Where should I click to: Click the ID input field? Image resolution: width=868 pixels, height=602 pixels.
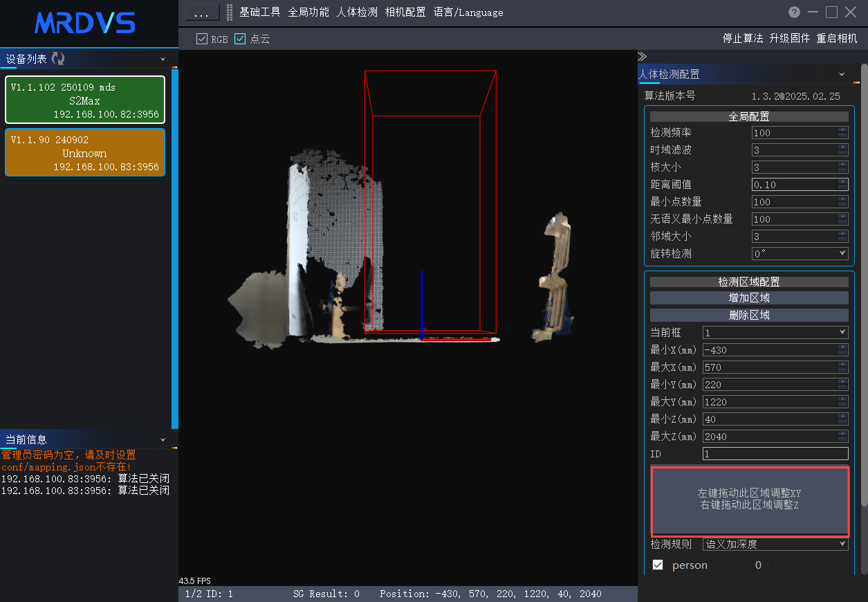click(775, 454)
